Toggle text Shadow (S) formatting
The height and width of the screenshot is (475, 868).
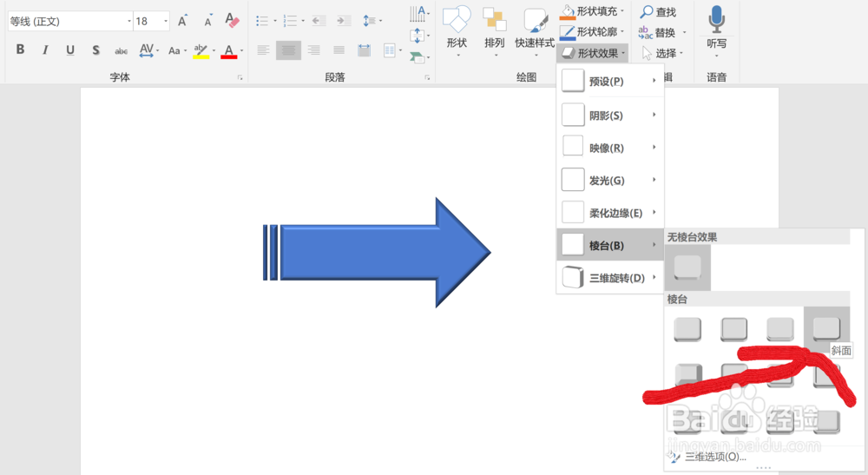click(x=95, y=50)
